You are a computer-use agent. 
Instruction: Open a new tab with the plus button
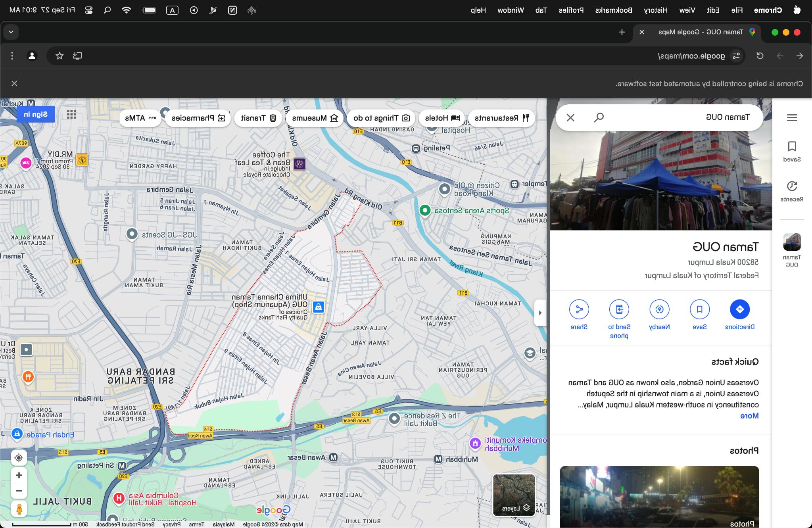point(622,32)
